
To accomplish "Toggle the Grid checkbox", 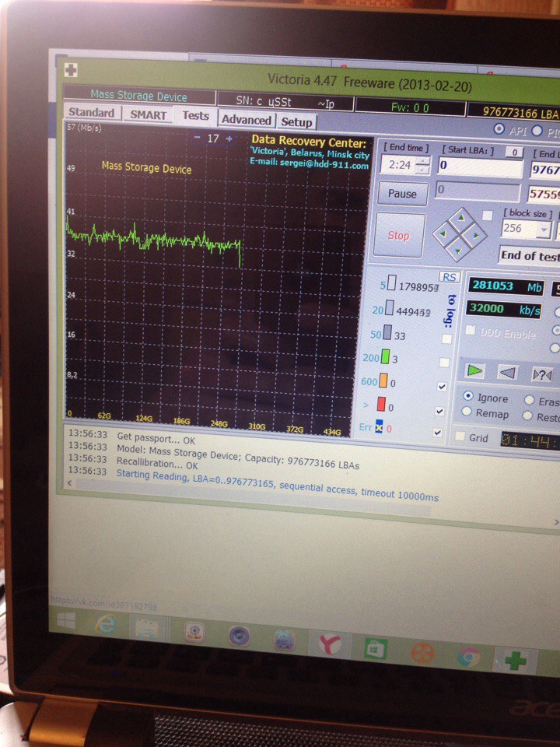I will [460, 437].
